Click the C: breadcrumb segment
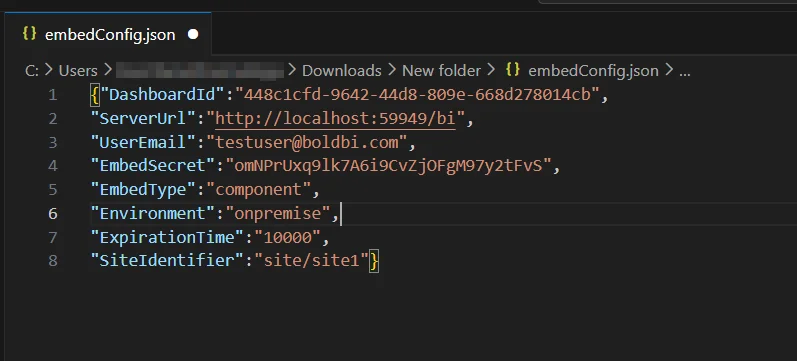 click(x=32, y=71)
